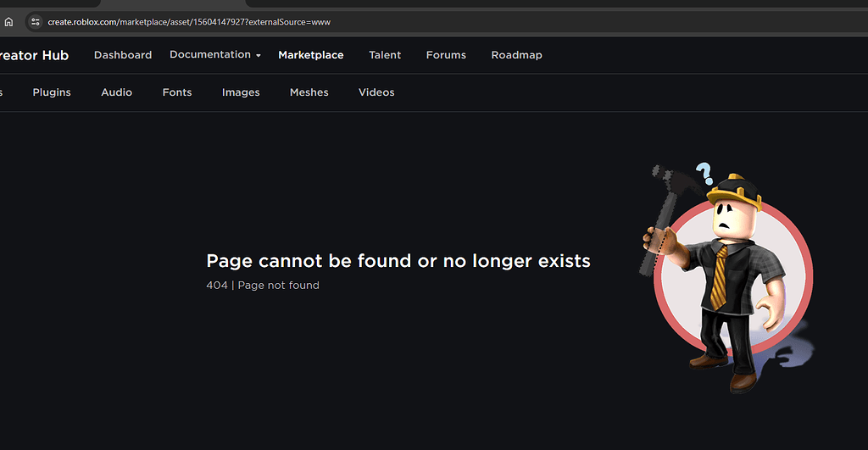This screenshot has width=868, height=450.
Task: Select the "404 | Page not found" text
Action: click(x=263, y=285)
